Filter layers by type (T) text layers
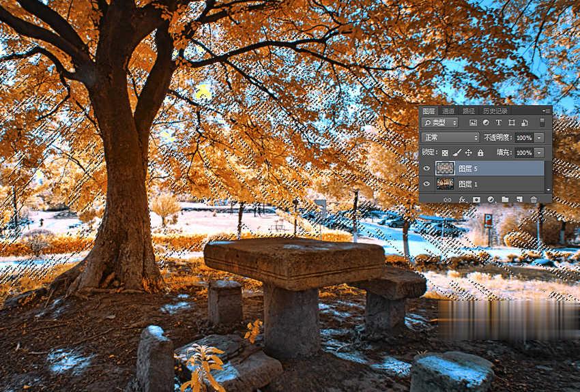This screenshot has width=580, height=392. (x=498, y=123)
